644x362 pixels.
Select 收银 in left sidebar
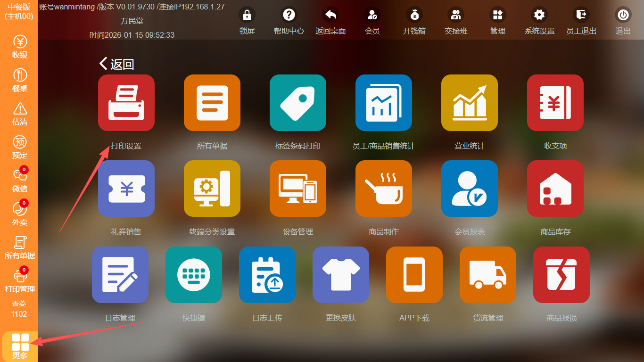[x=20, y=47]
